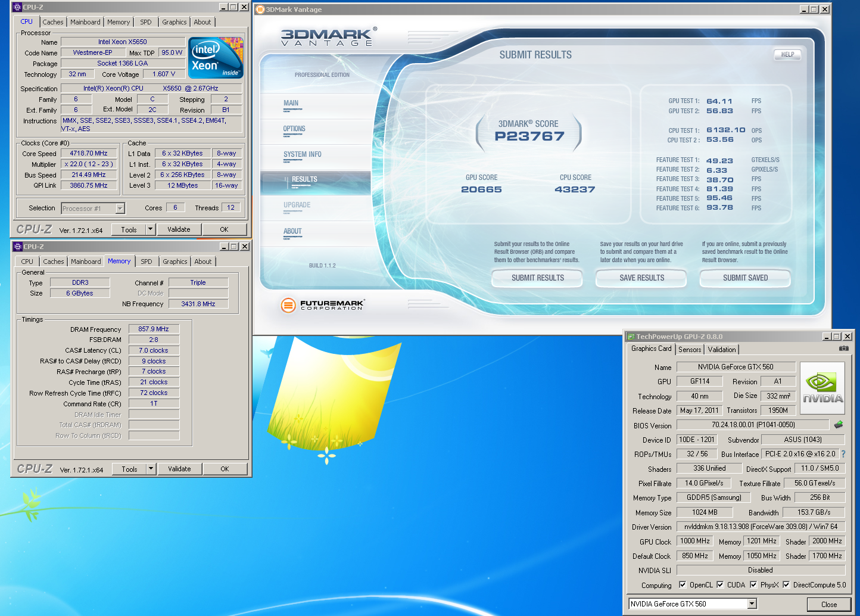The height and width of the screenshot is (616, 860).
Task: Click Validate in CPU-Z memory window
Action: point(179,469)
